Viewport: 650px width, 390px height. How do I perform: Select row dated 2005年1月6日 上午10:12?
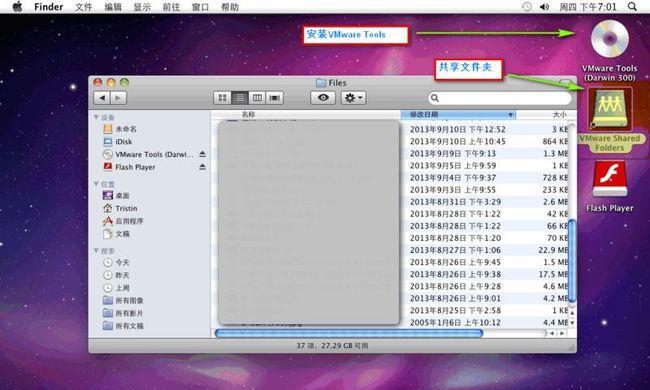pos(390,322)
